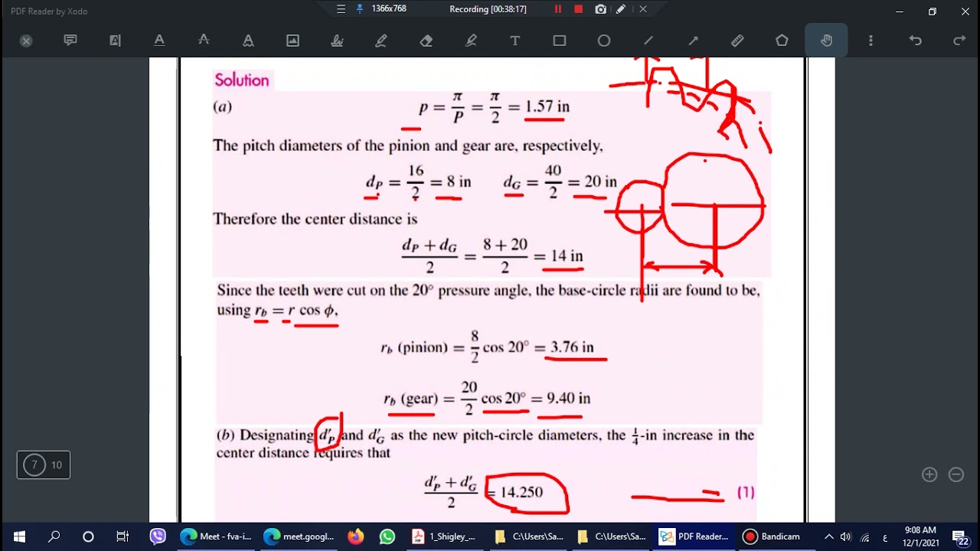Image resolution: width=980 pixels, height=551 pixels.
Task: Open the volume control in system tray
Action: (846, 536)
